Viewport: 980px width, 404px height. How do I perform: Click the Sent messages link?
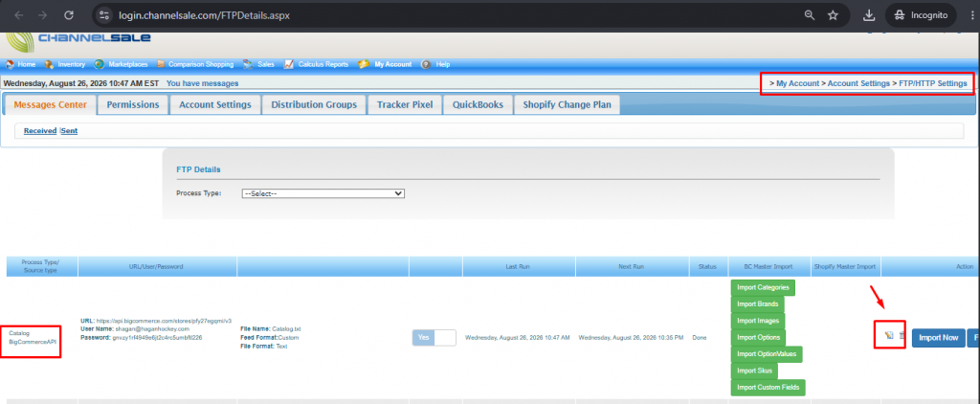[69, 131]
